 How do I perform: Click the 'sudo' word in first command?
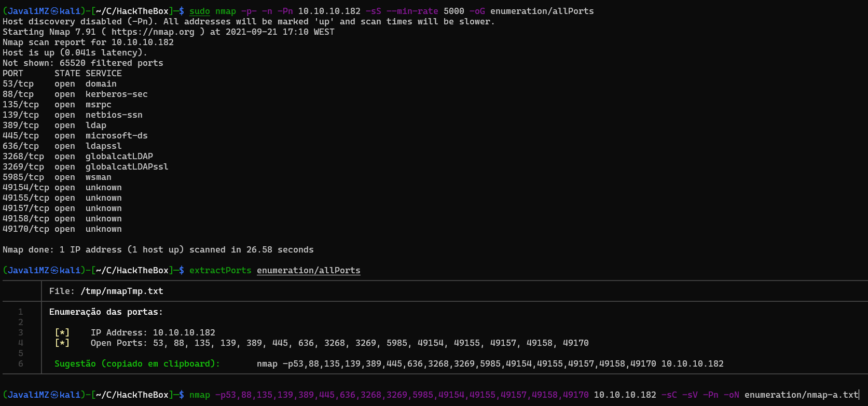coord(200,11)
